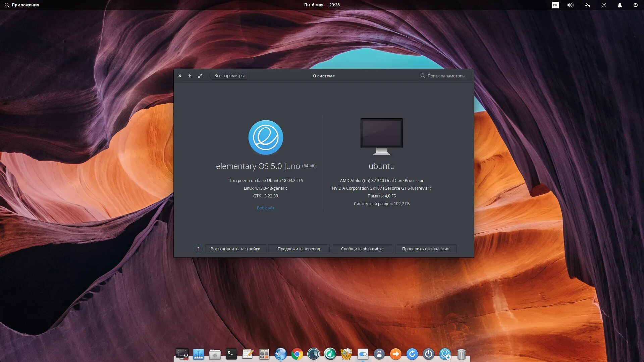
Task: Click orange arrow log out dock icon
Action: point(396,354)
